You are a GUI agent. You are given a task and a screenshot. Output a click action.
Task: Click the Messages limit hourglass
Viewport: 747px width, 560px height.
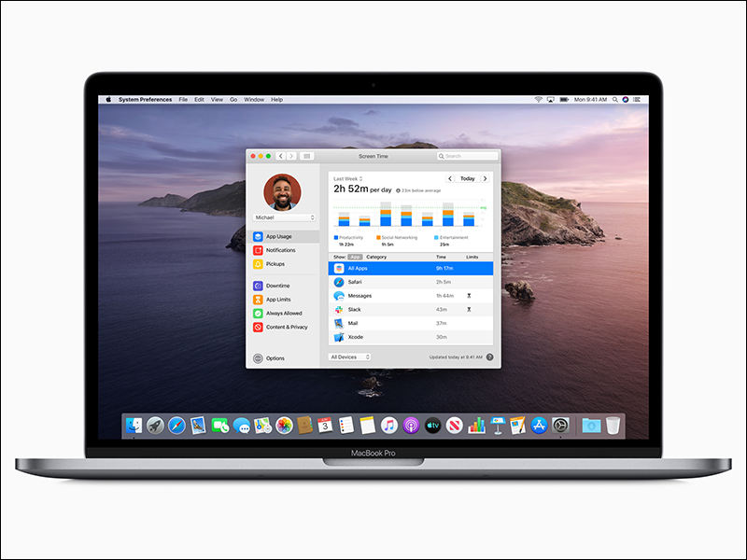click(469, 296)
